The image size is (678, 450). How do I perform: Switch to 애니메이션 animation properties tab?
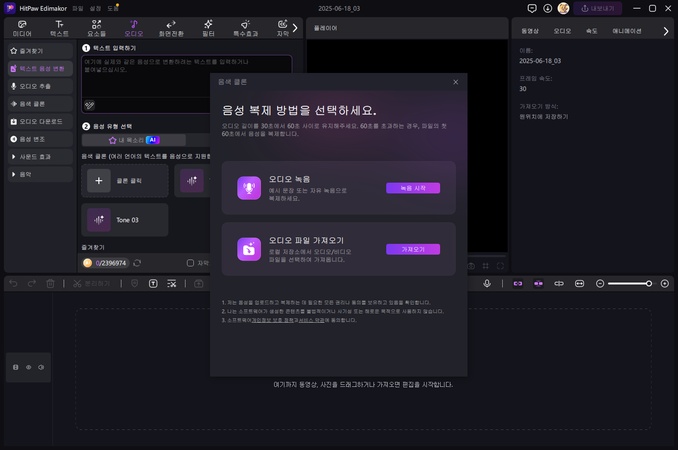(x=627, y=31)
